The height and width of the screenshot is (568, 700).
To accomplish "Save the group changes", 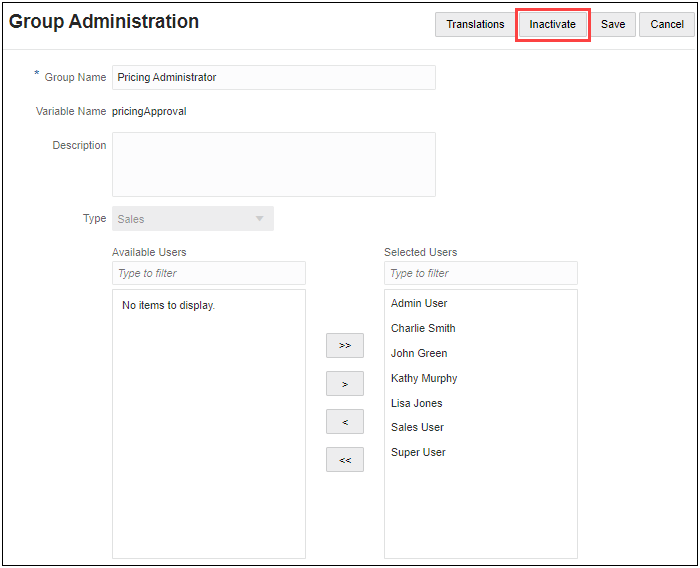I will tap(613, 24).
